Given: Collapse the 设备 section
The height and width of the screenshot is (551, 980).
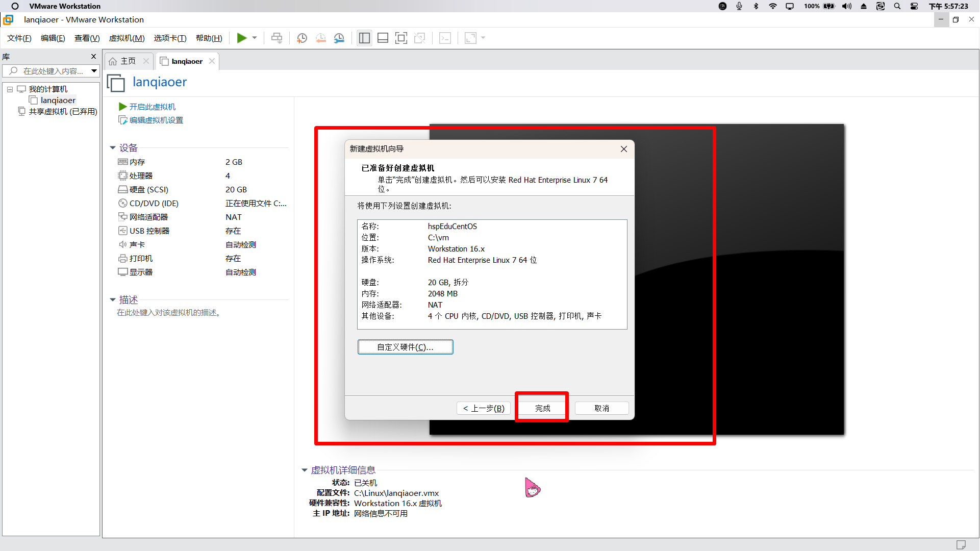Looking at the screenshot, I should 113,148.
